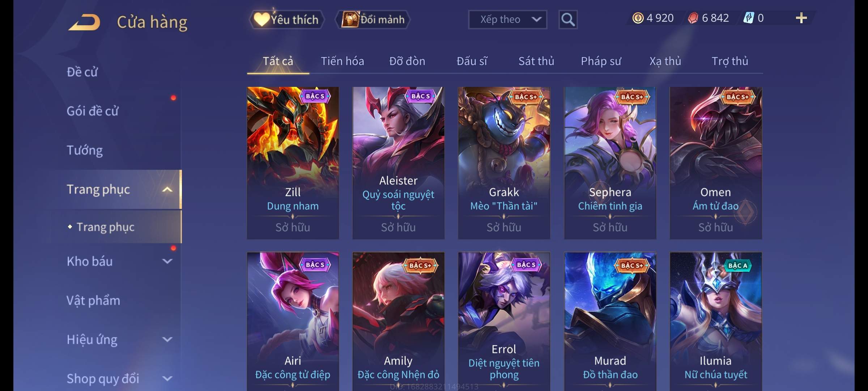Viewport: 868px width, 391px height.
Task: Open the Tướng sidebar entry
Action: coord(85,150)
